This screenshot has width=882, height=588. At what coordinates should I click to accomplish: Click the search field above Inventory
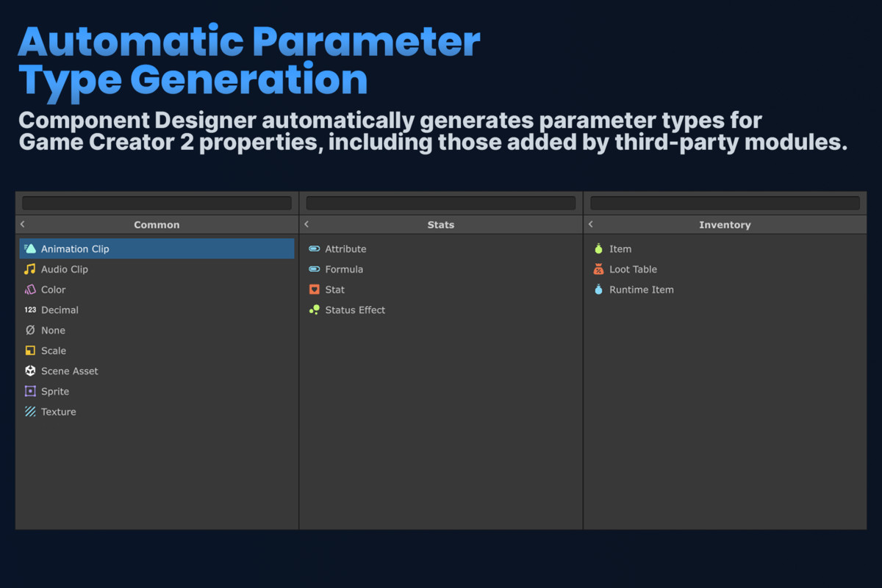pos(725,203)
